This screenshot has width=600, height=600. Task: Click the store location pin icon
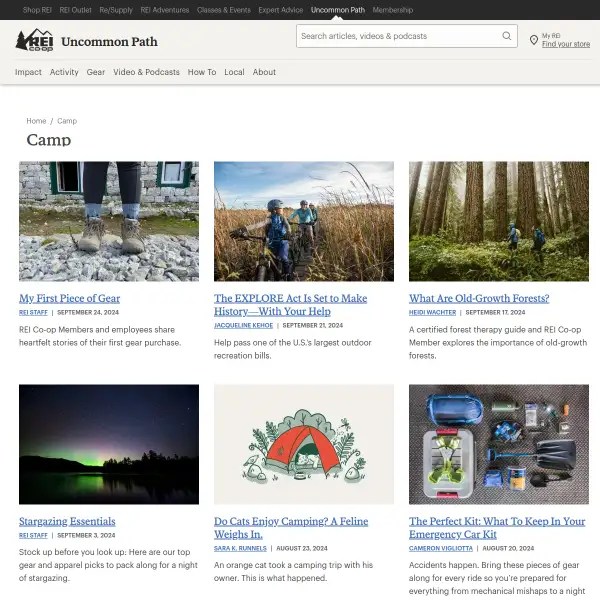533,40
